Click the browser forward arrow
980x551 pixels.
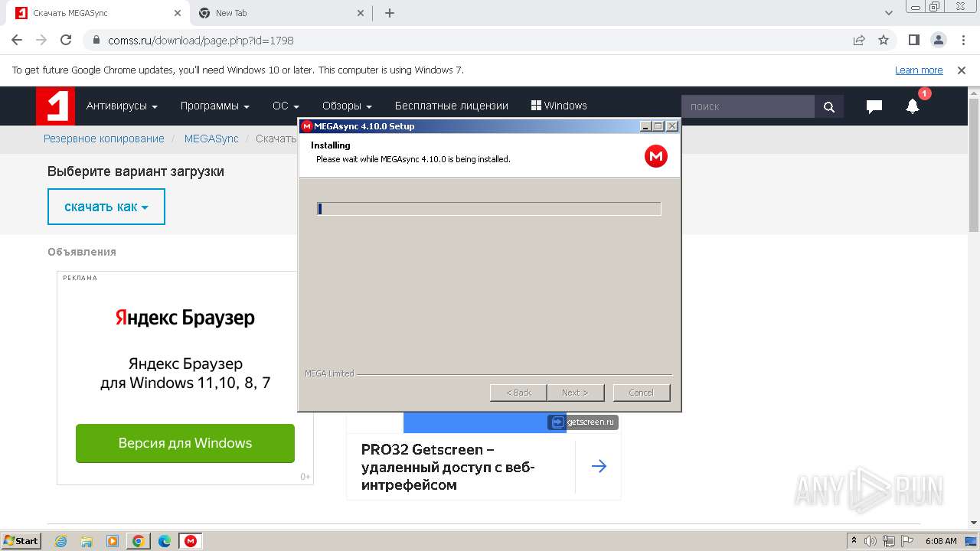(x=41, y=40)
